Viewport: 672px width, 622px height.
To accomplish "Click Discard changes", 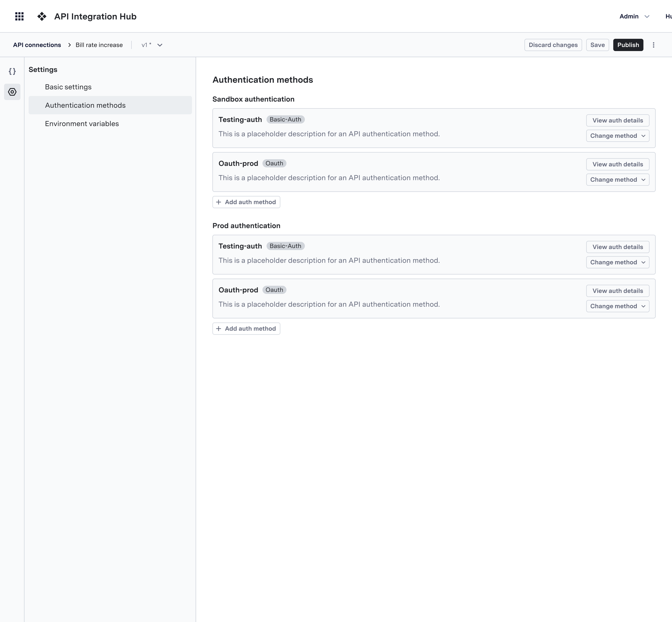I will 553,45.
